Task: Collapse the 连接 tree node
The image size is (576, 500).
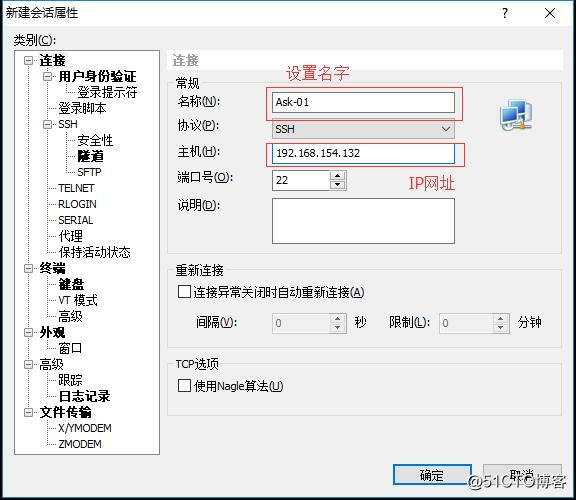Action: (28, 60)
